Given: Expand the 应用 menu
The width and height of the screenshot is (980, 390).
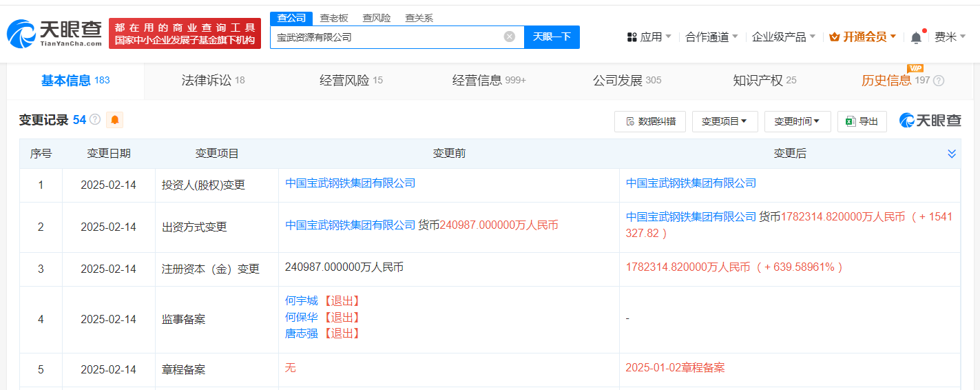Looking at the screenshot, I should (649, 37).
